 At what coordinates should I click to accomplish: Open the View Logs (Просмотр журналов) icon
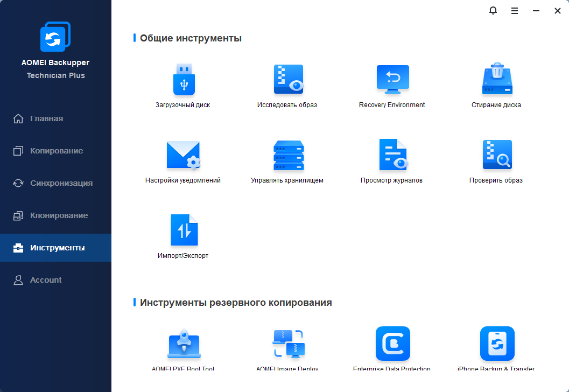(x=394, y=155)
